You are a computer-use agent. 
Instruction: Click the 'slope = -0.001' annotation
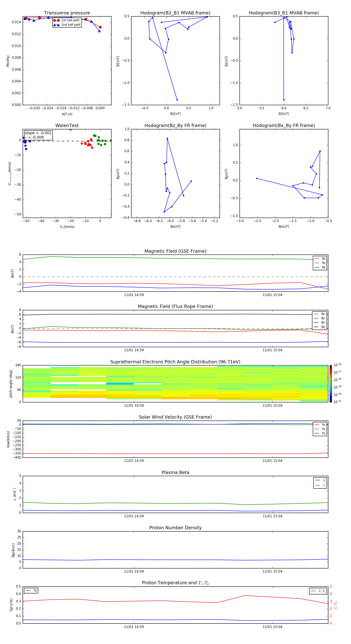pos(38,133)
